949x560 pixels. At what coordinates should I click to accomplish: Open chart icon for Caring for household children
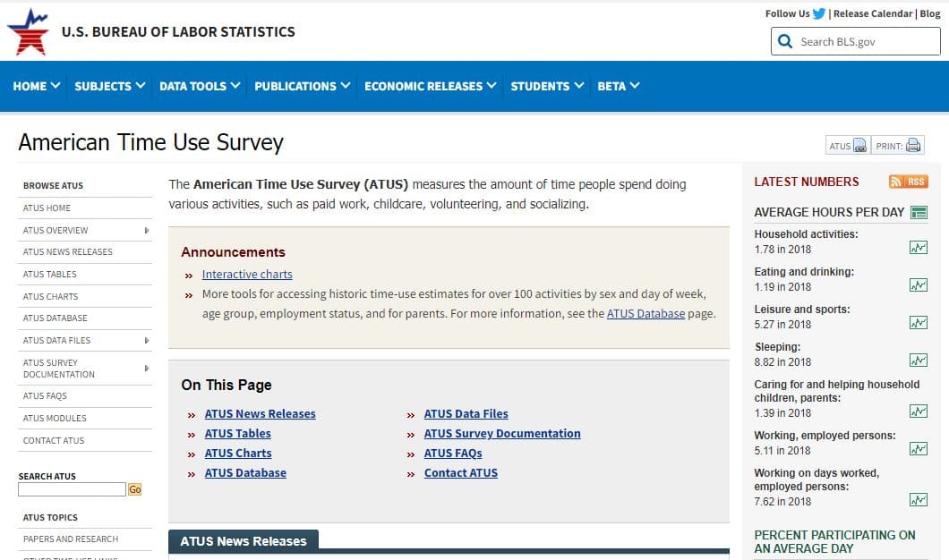(x=919, y=412)
